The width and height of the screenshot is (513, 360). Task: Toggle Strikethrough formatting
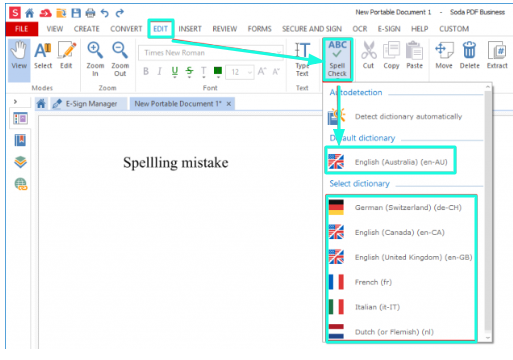tap(189, 72)
